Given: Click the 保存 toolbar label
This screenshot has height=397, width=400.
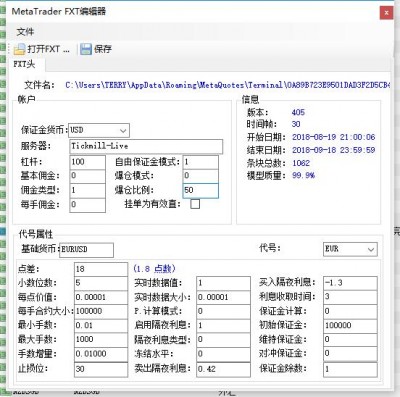Looking at the screenshot, I should (103, 49).
